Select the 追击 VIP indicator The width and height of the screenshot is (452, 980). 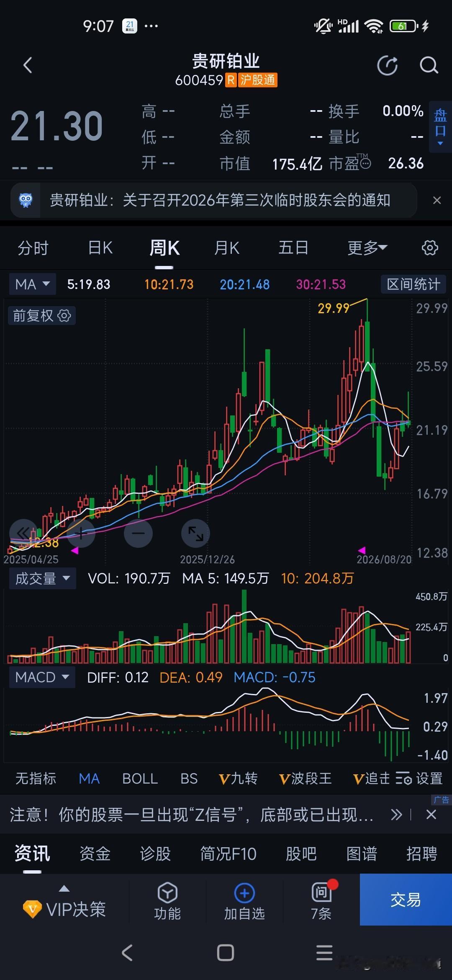click(372, 779)
